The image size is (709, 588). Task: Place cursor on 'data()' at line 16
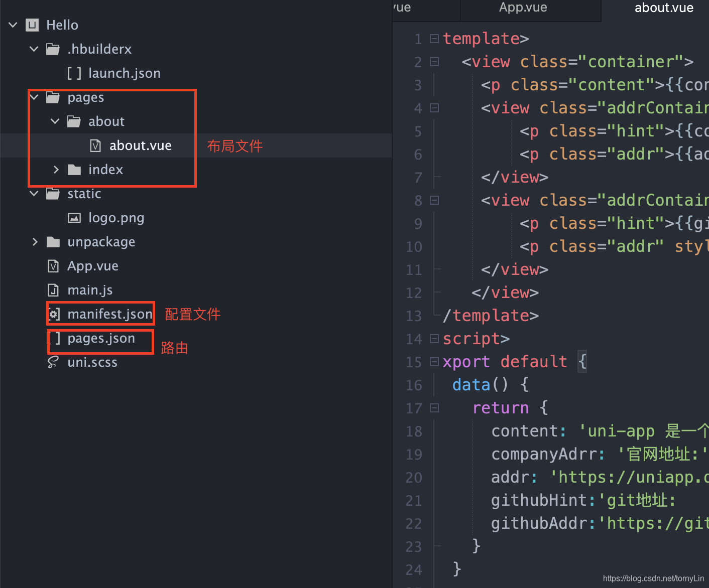(481, 385)
